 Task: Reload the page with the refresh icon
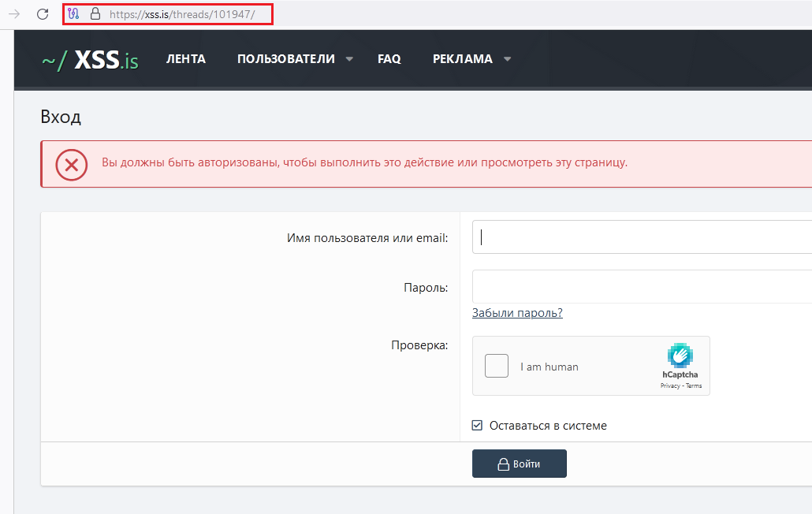coord(43,14)
